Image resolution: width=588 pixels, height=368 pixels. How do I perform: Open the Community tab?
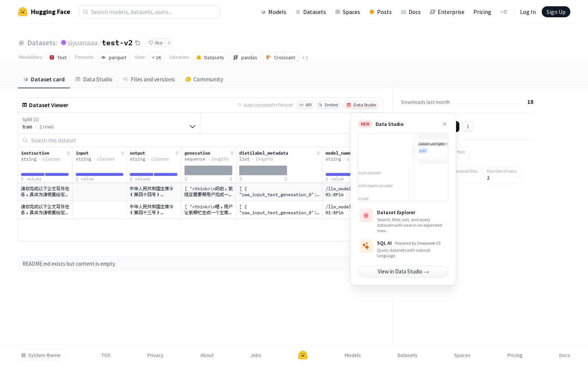[x=204, y=79]
